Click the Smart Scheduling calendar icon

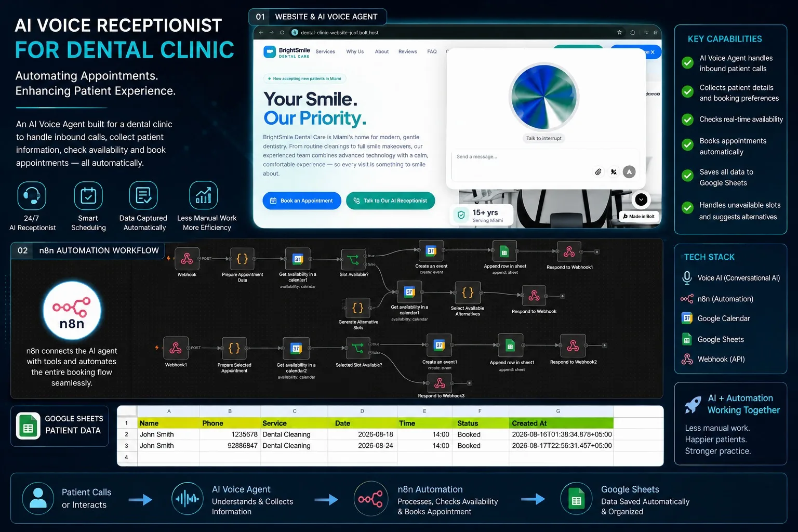88,195
